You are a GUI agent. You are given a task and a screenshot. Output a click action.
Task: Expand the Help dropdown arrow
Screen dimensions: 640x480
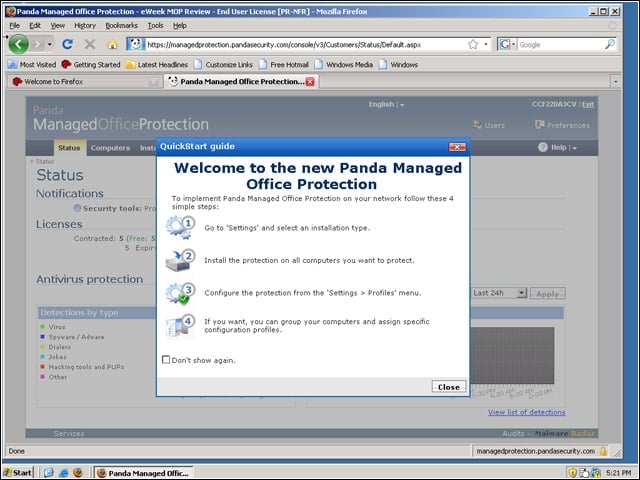(575, 148)
